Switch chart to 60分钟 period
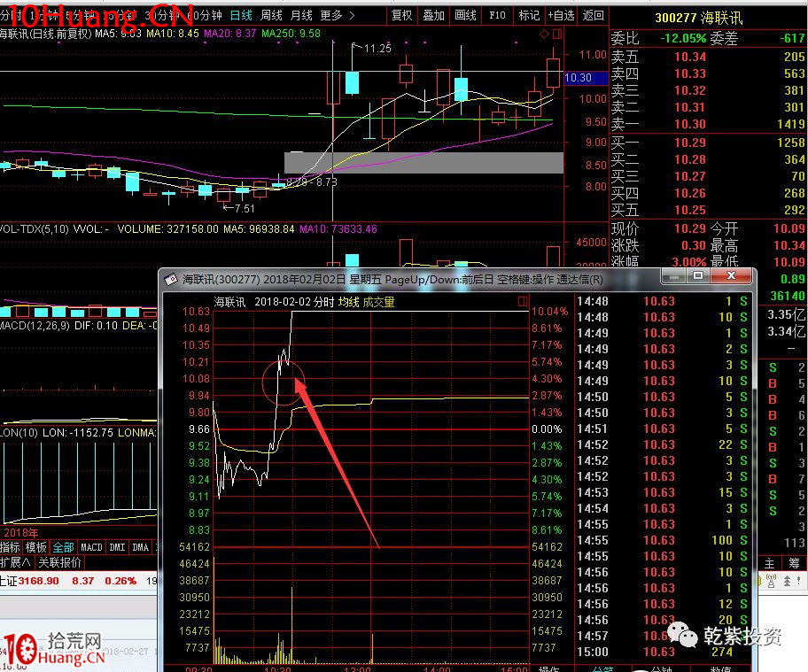 204,15
